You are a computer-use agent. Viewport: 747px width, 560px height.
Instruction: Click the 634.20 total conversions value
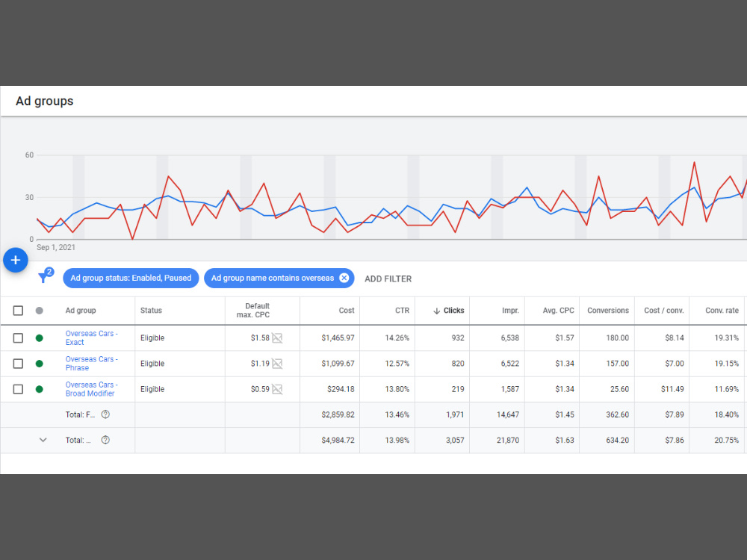coord(618,441)
